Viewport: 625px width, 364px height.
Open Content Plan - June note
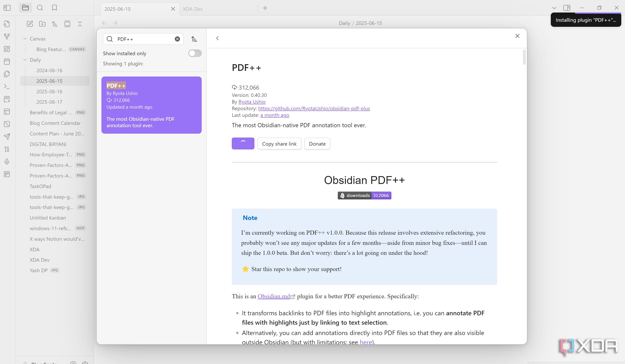55,134
